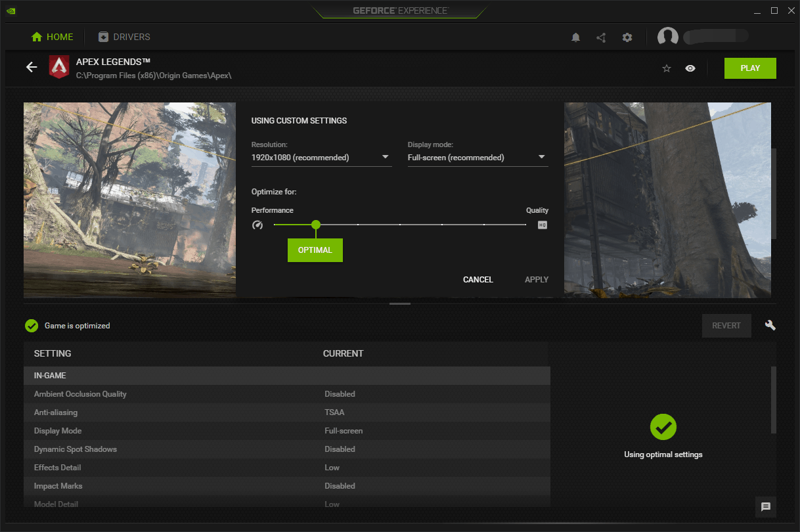Click the Using optimal settings checkmark

pyautogui.click(x=663, y=427)
